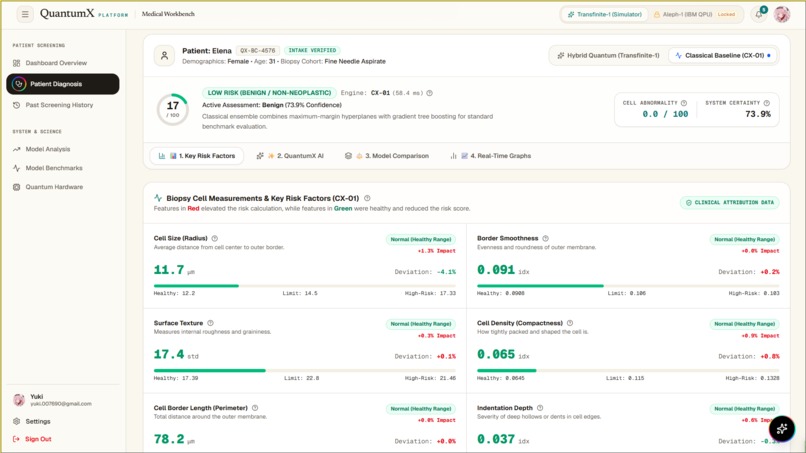Click the patient profile icon
This screenshot has width=806, height=453.
pos(164,56)
